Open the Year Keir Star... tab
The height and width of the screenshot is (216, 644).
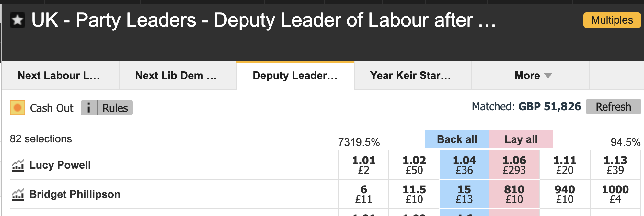(410, 76)
